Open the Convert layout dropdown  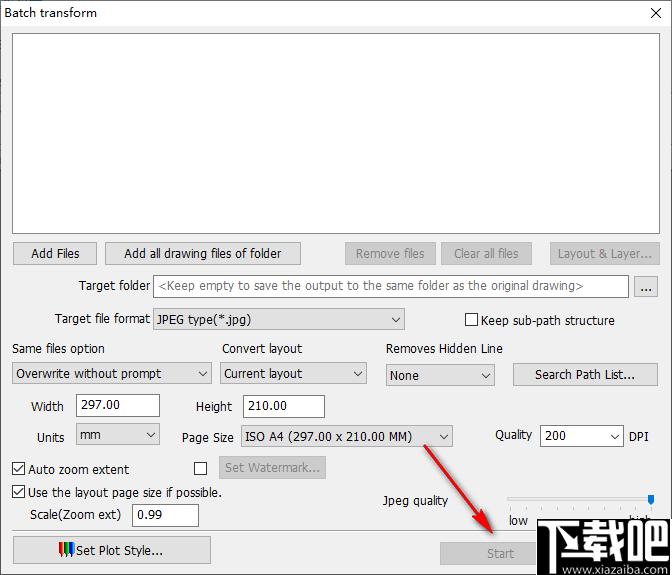point(294,374)
